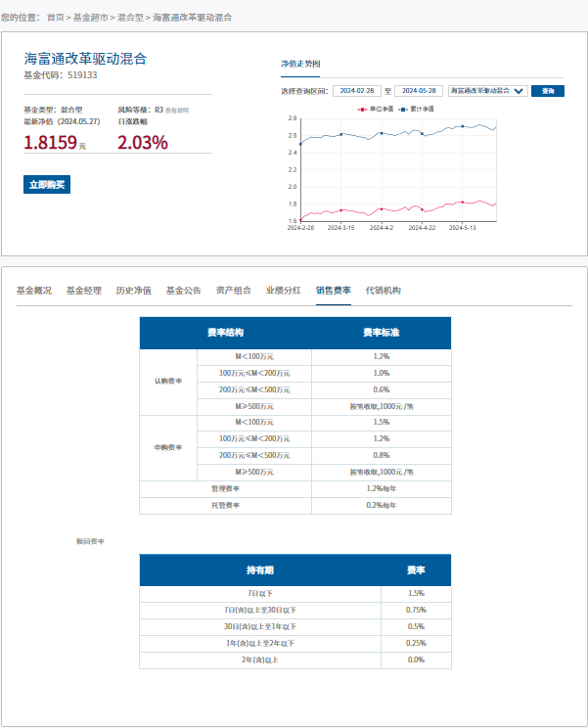Switch to the 代销机构 tab
The image size is (588, 728).
tap(384, 291)
